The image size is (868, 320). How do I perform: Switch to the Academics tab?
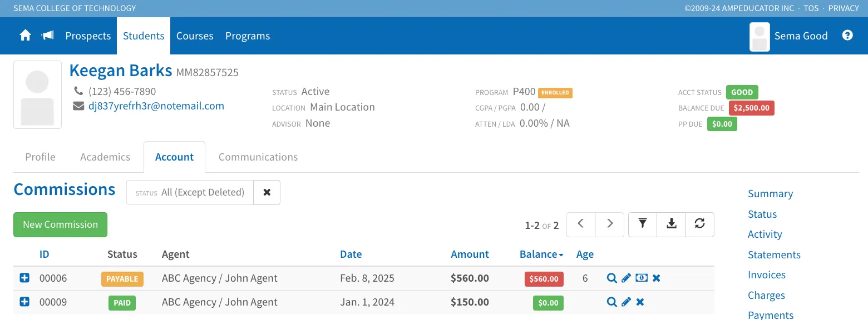(105, 157)
